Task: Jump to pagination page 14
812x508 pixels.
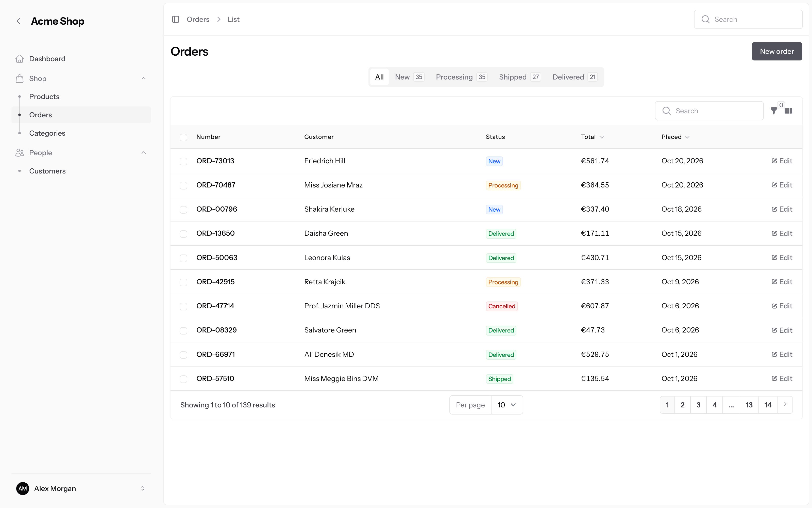Action: (x=768, y=405)
